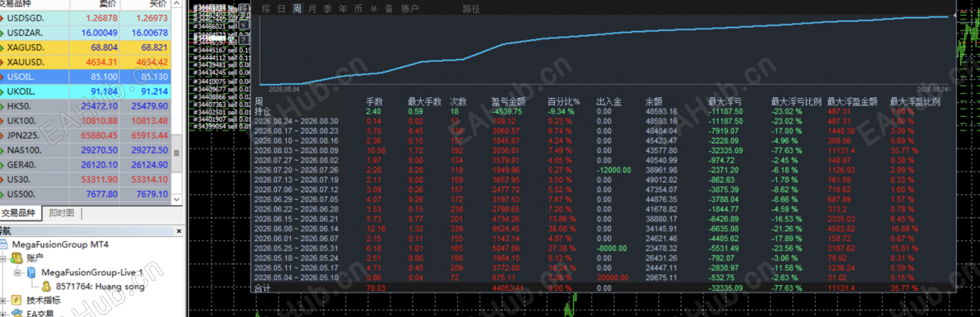Select account 8571764: Huang song
The image size is (980, 317).
pyautogui.click(x=100, y=287)
